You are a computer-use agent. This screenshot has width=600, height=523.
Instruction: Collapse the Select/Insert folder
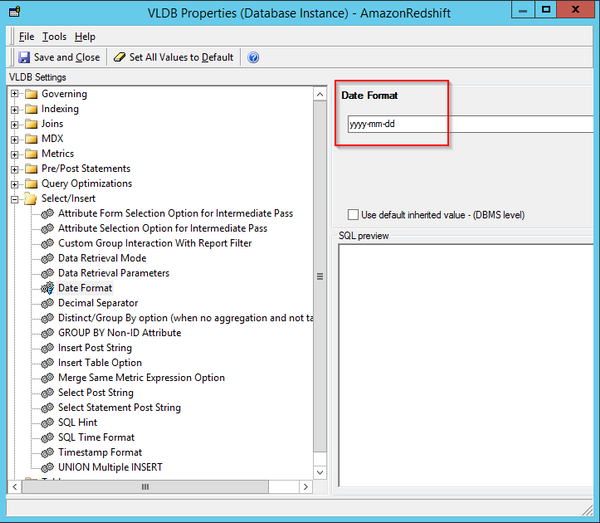click(x=15, y=199)
